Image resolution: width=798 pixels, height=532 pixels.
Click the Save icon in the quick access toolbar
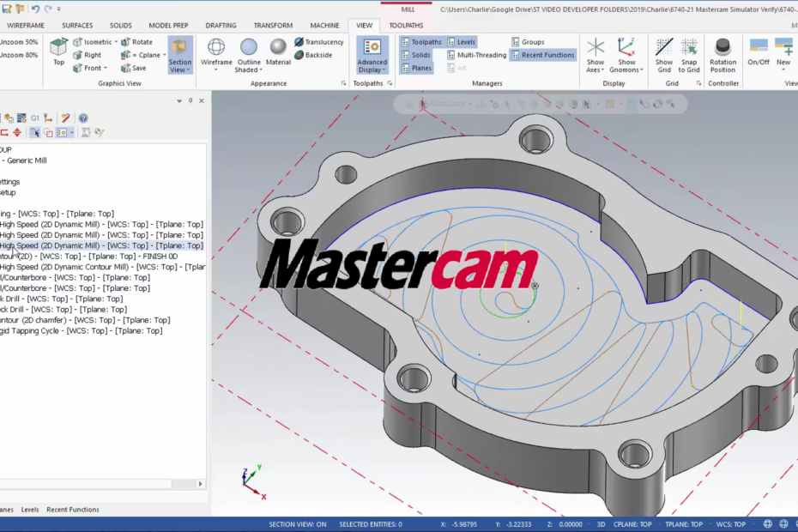pyautogui.click(x=7, y=9)
